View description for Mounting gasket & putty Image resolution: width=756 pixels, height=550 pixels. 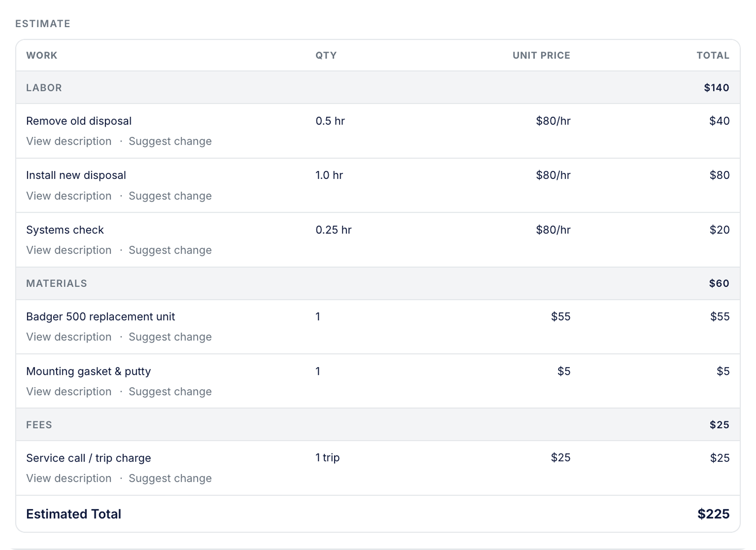pos(69,392)
